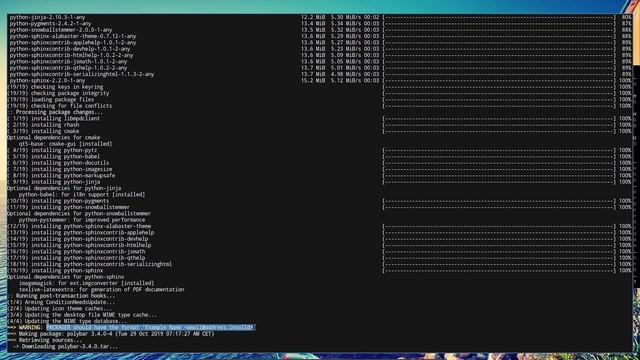Click '(16/19) installing python-sphinxcontrib-jsmath' line
640x360 pixels.
76,251
